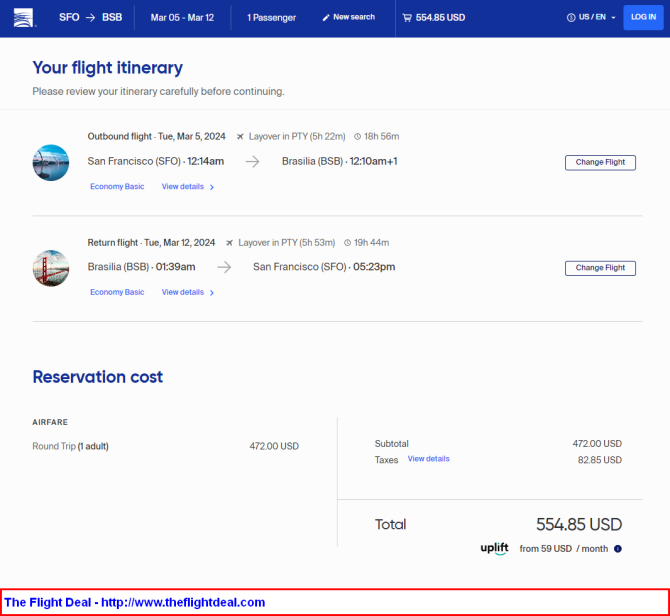
Task: Click the clock icon beside 18h 56m
Action: [358, 137]
